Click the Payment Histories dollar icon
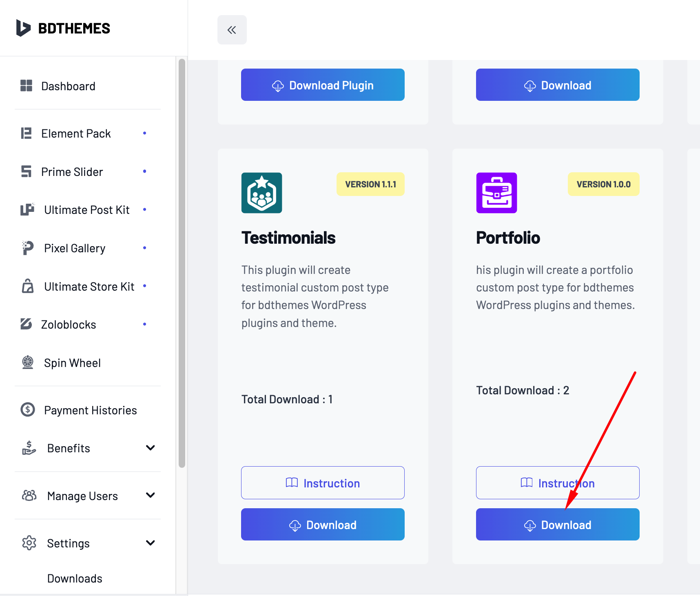700x596 pixels. pyautogui.click(x=28, y=409)
